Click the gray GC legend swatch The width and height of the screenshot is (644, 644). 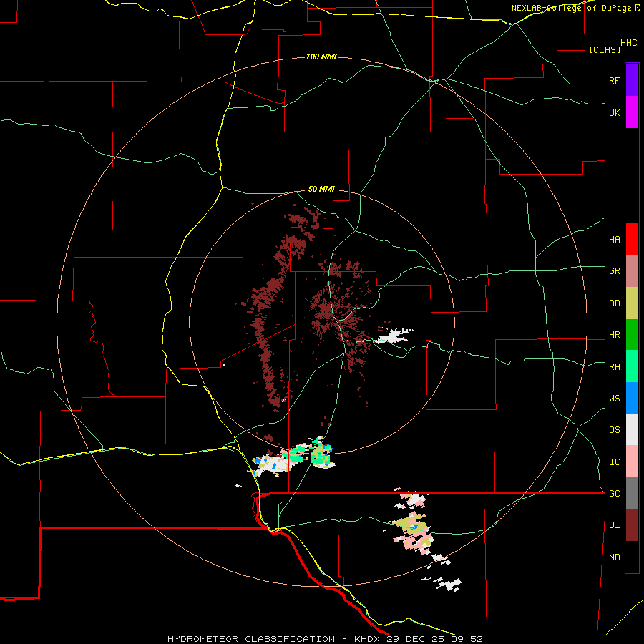632,493
